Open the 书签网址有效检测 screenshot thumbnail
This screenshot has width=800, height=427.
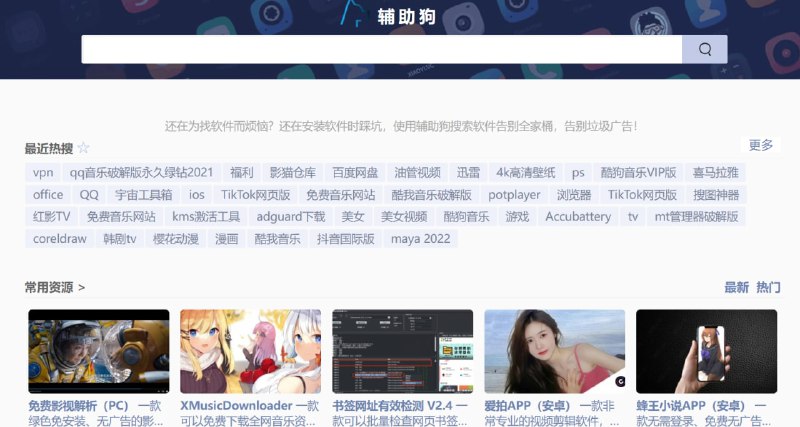(403, 351)
